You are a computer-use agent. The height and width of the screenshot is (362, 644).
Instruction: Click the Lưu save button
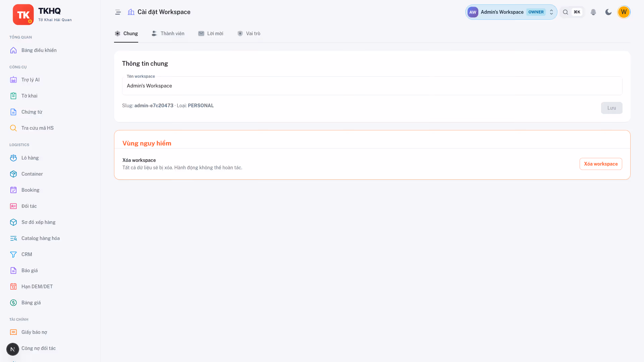click(x=611, y=108)
